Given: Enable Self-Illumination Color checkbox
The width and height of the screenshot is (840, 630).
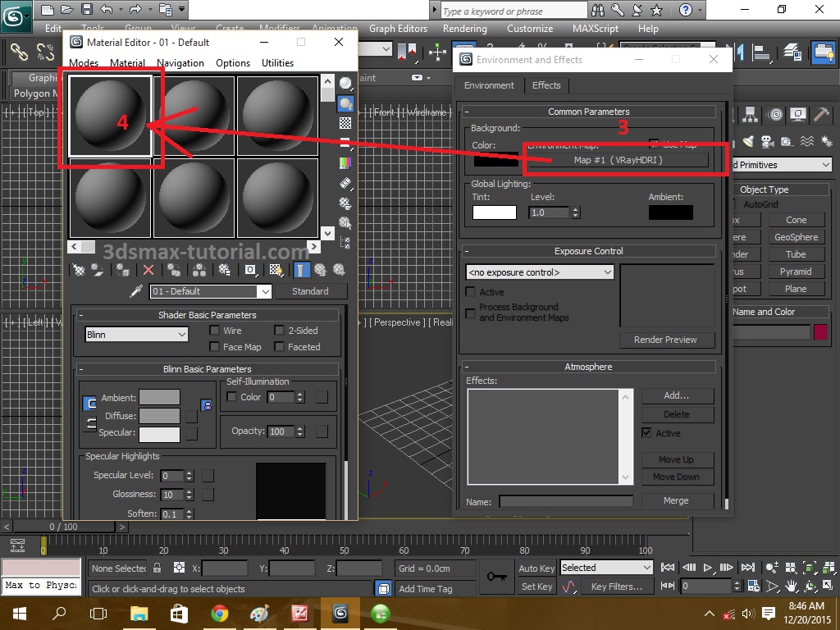Looking at the screenshot, I should tap(231, 396).
